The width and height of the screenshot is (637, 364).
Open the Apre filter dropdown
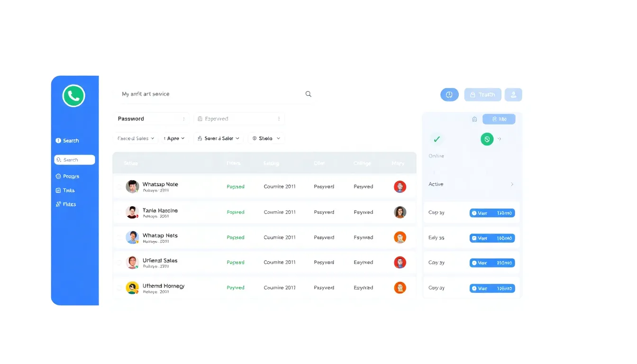174,138
